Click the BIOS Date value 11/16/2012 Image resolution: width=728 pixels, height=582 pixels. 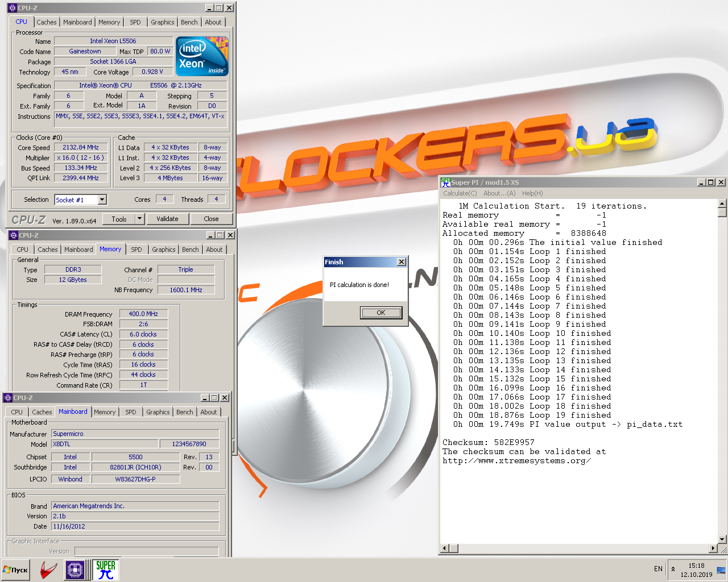tap(135, 526)
